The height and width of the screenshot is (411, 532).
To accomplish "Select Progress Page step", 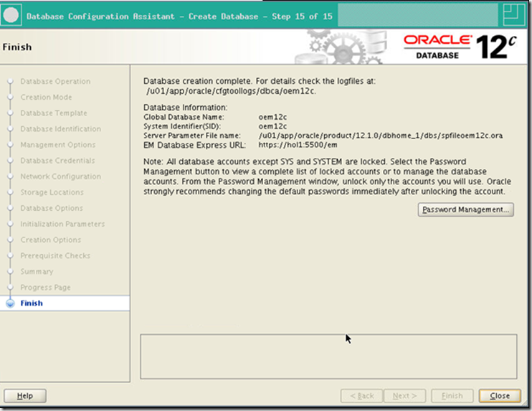I will [x=45, y=288].
